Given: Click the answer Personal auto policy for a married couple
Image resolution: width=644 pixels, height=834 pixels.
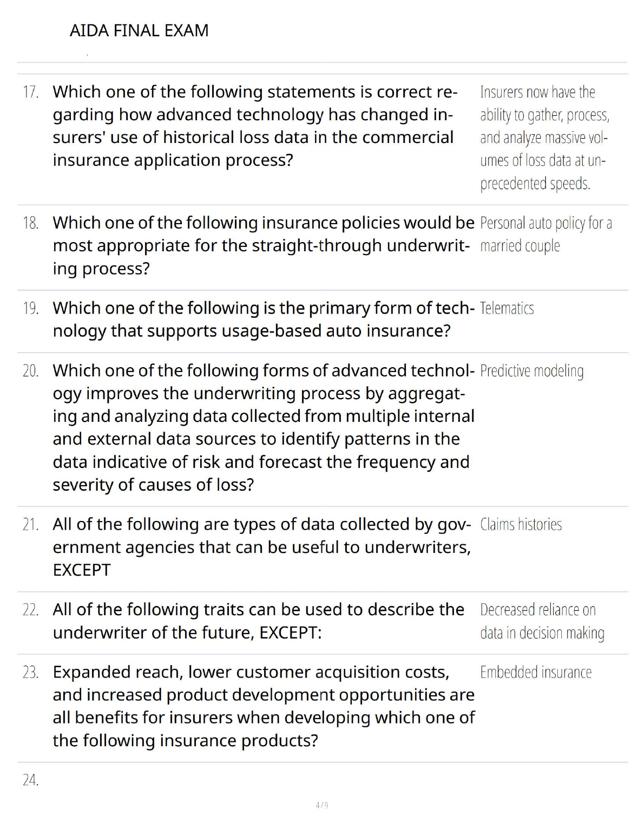Looking at the screenshot, I should [546, 234].
